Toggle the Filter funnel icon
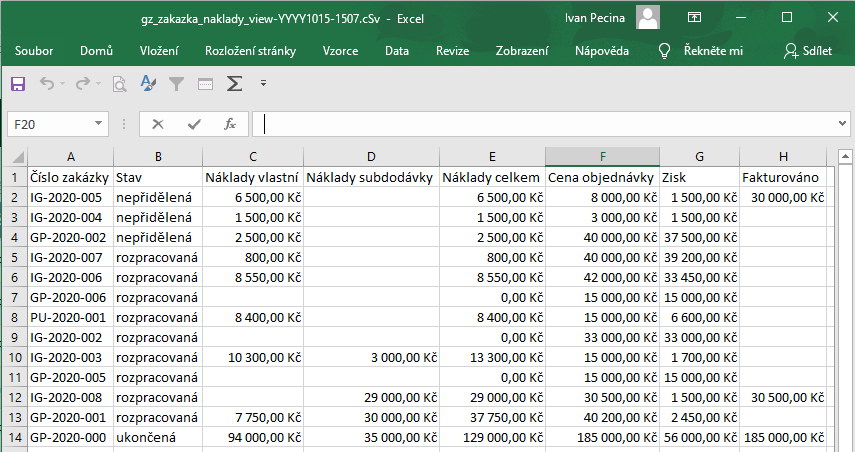The width and height of the screenshot is (855, 452). (x=176, y=83)
